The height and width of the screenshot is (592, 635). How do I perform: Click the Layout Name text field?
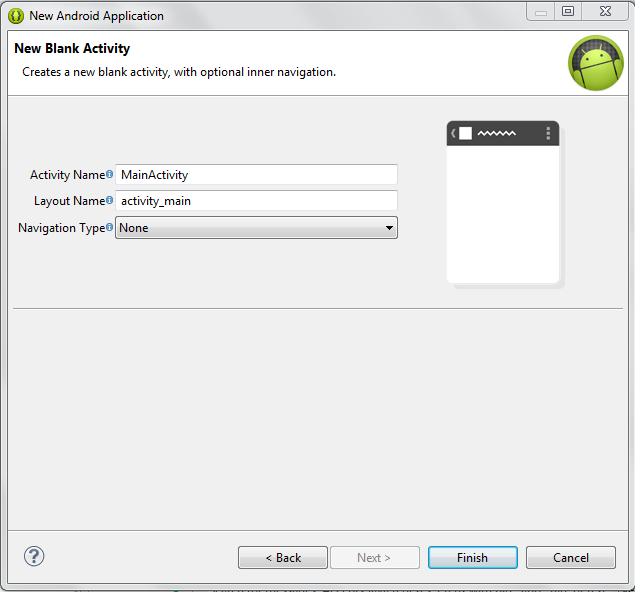256,200
